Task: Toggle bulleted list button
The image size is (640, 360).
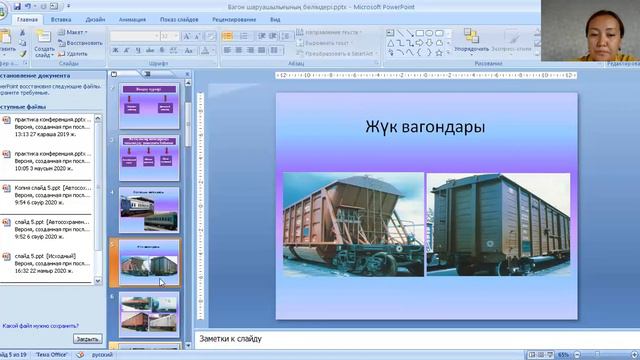Action: point(228,36)
